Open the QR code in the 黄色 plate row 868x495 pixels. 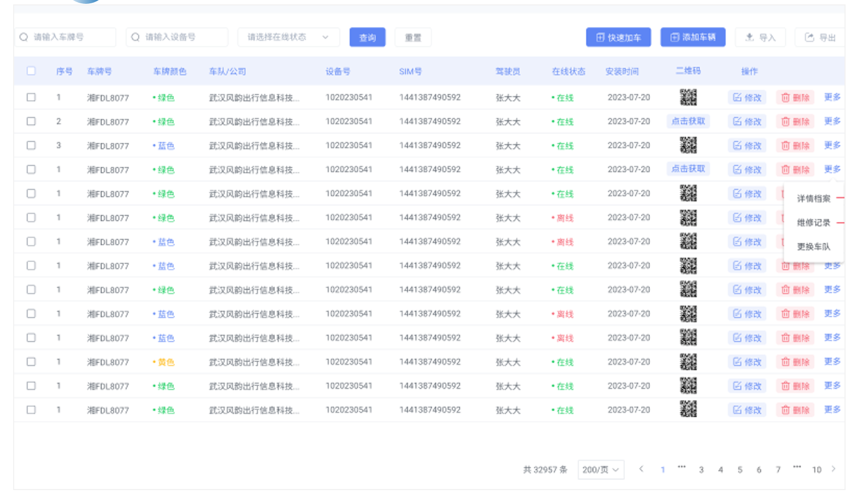(x=688, y=362)
